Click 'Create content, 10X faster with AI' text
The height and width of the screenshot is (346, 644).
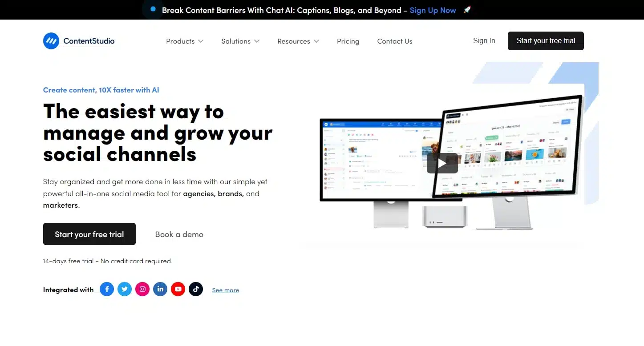coord(101,90)
